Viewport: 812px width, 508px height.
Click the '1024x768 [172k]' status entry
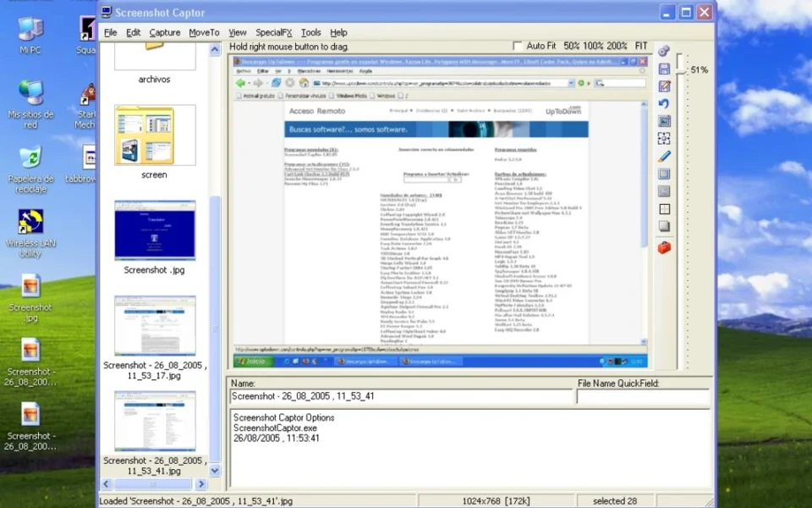(x=496, y=501)
